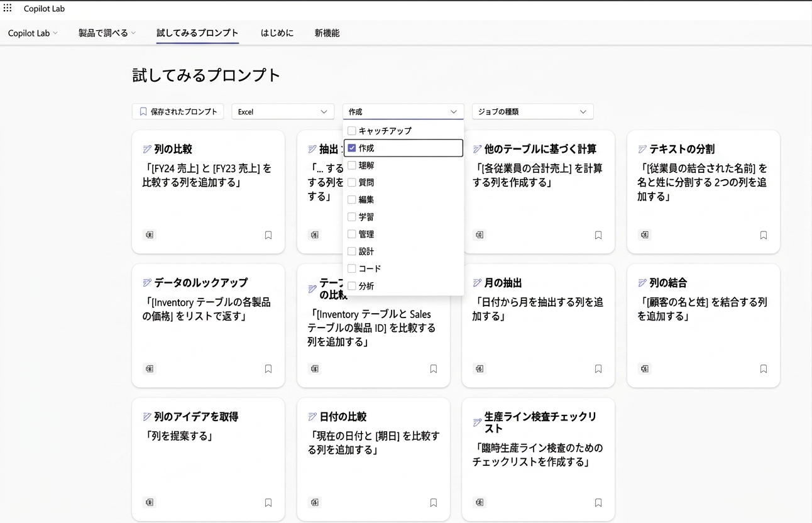Switch to 試してみるプロンプト tab
This screenshot has height=523, width=812.
pos(197,33)
